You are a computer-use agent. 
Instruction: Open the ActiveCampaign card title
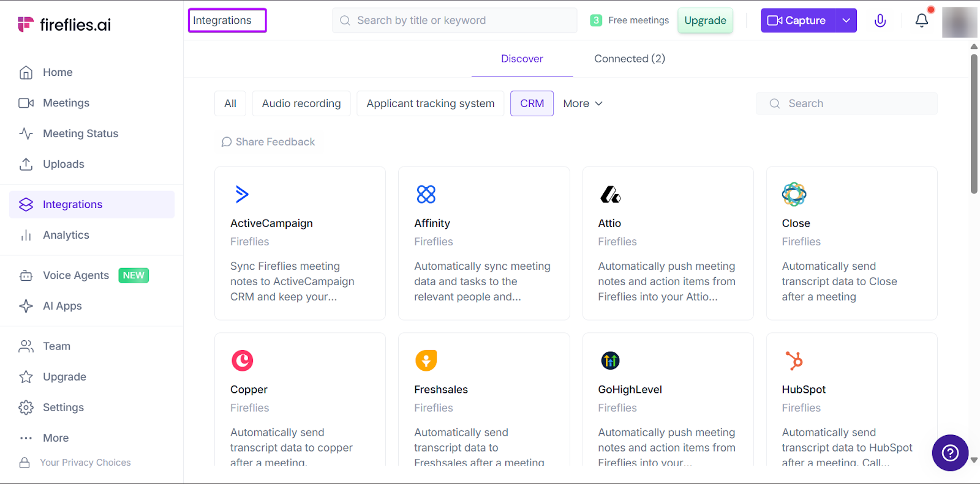(x=271, y=223)
